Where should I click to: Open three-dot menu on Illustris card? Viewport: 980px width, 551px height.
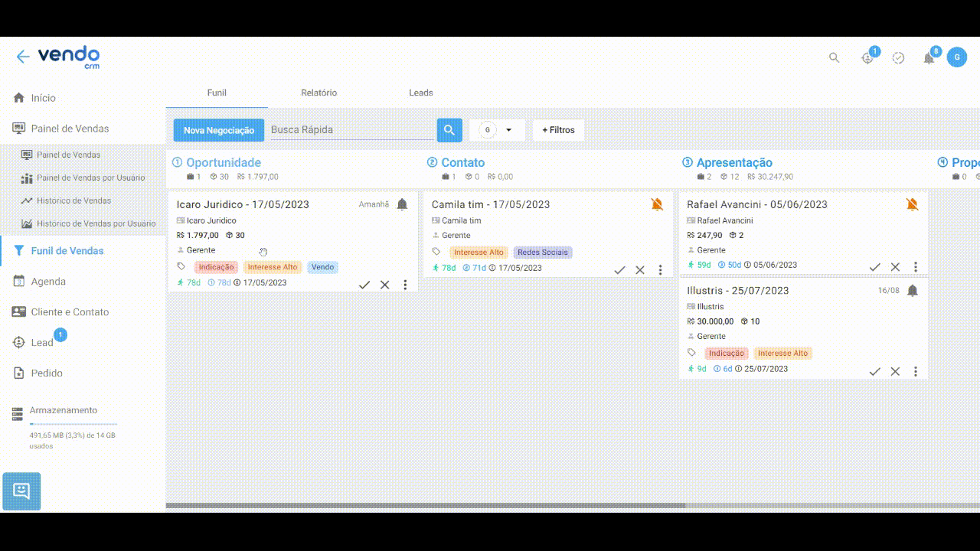tap(916, 371)
